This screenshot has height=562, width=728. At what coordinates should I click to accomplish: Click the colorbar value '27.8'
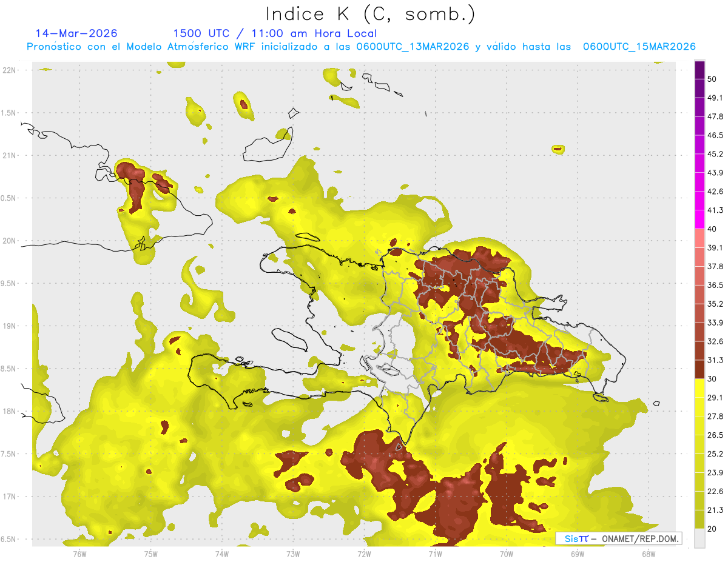pyautogui.click(x=715, y=416)
